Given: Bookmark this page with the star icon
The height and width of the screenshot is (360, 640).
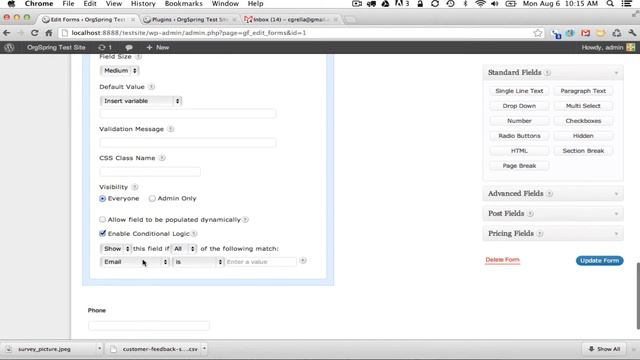Looking at the screenshot, I should point(538,33).
